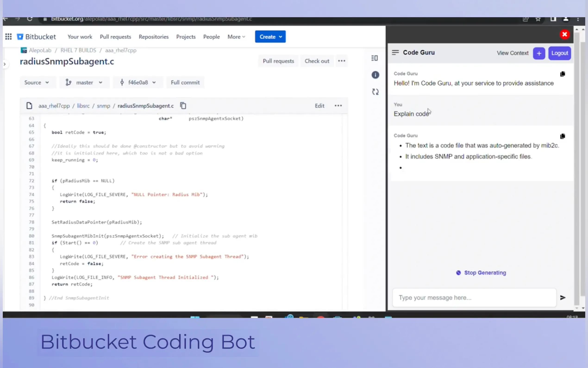Screen dimensions: 588x368
Task: Copy the file path next to radiusSnmpSubagent.c
Action: pyautogui.click(x=183, y=105)
